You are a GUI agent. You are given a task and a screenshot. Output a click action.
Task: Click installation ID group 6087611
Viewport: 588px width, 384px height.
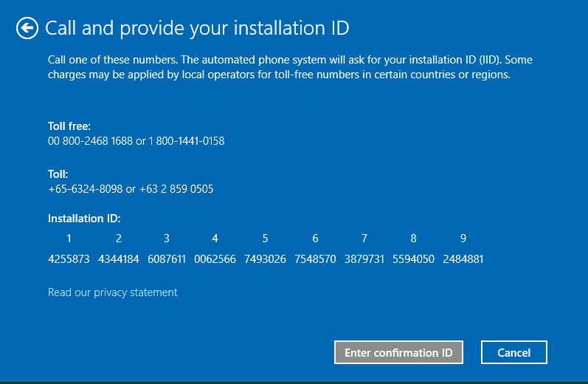point(167,259)
